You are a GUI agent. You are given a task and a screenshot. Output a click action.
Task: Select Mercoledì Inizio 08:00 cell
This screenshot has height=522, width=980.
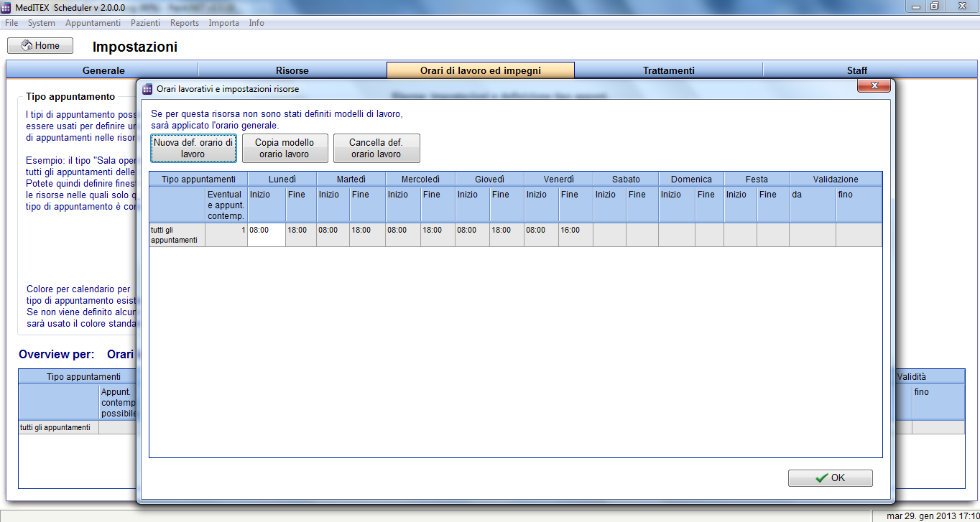coord(403,235)
